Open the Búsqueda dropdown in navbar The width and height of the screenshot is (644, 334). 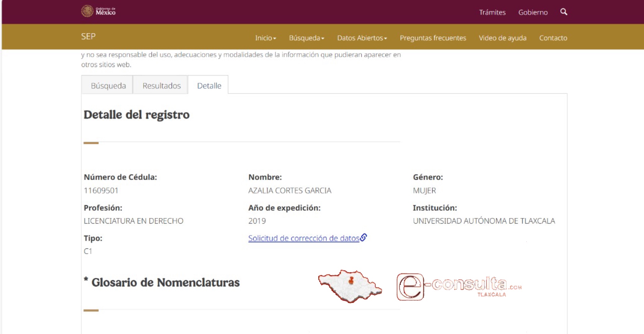pyautogui.click(x=306, y=38)
